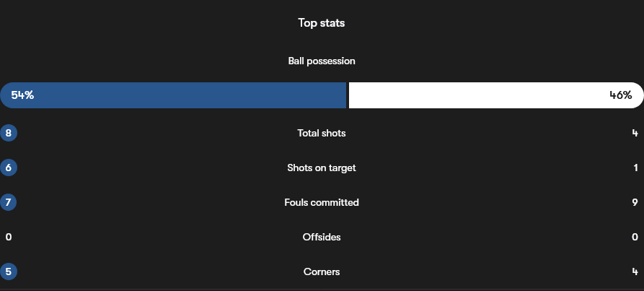644x291 pixels.
Task: Select the Corners label
Action: (322, 272)
